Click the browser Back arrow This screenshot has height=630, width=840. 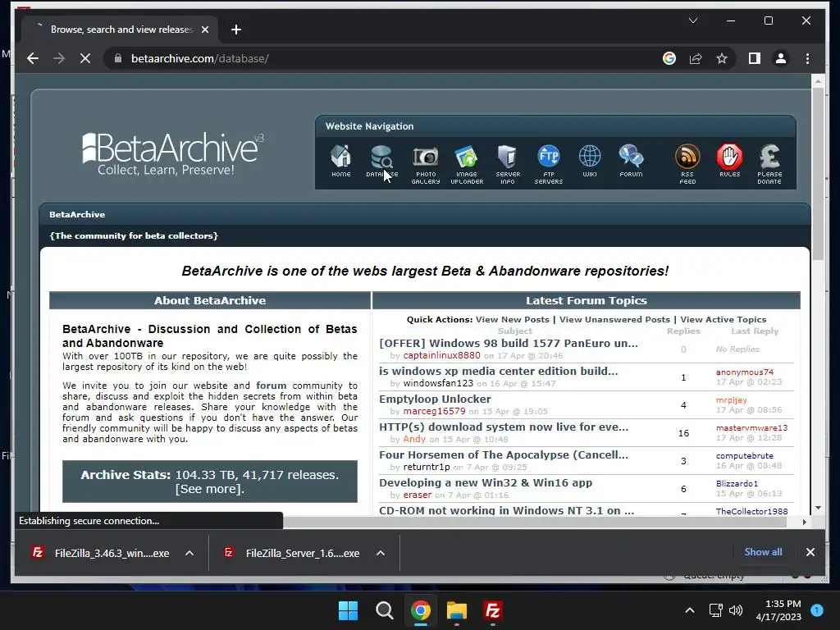tap(33, 58)
